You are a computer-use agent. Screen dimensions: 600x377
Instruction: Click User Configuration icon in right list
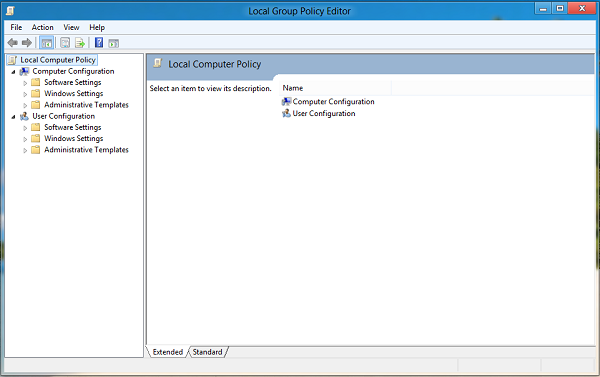click(x=286, y=113)
